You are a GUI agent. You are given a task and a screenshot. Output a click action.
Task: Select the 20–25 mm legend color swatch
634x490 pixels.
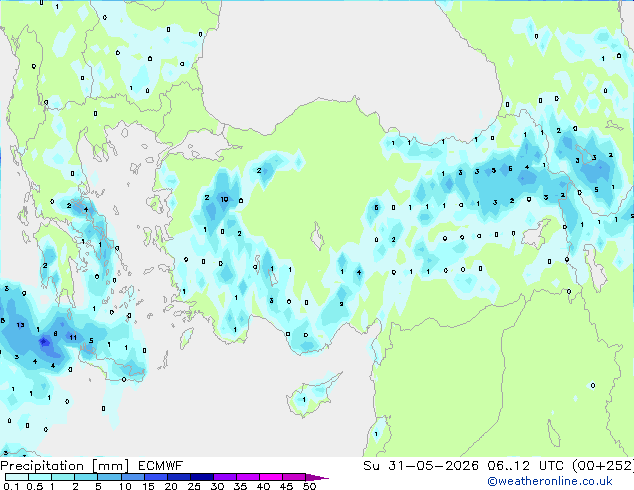(178, 477)
